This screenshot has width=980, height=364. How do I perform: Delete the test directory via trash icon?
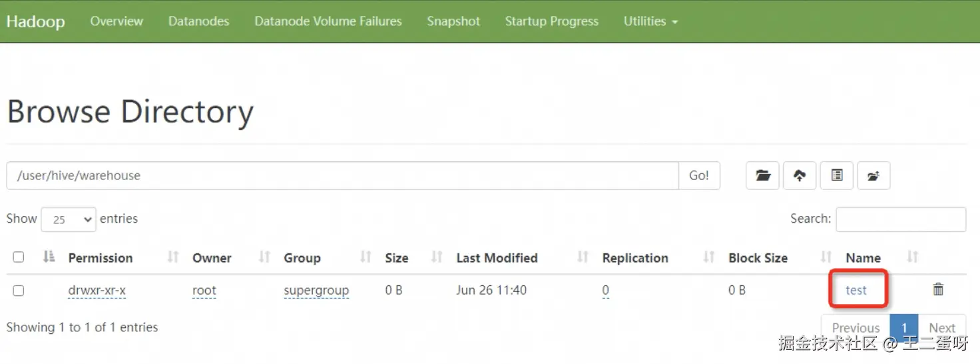click(938, 289)
